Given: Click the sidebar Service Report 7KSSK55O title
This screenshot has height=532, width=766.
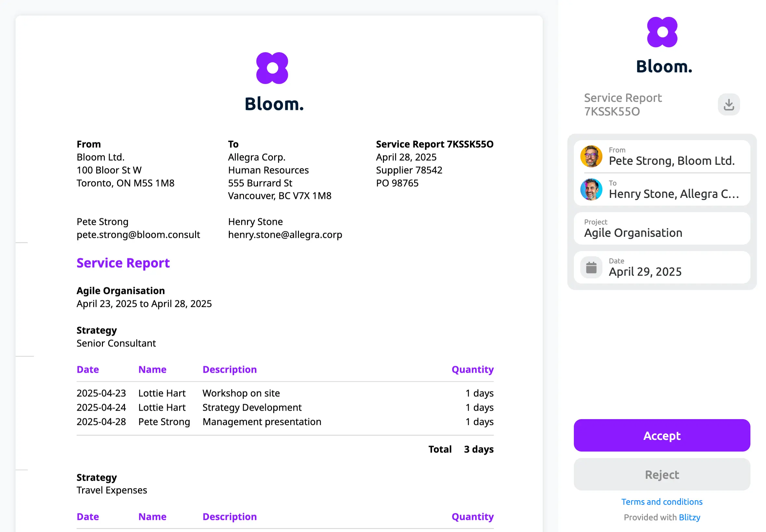Looking at the screenshot, I should click(623, 105).
